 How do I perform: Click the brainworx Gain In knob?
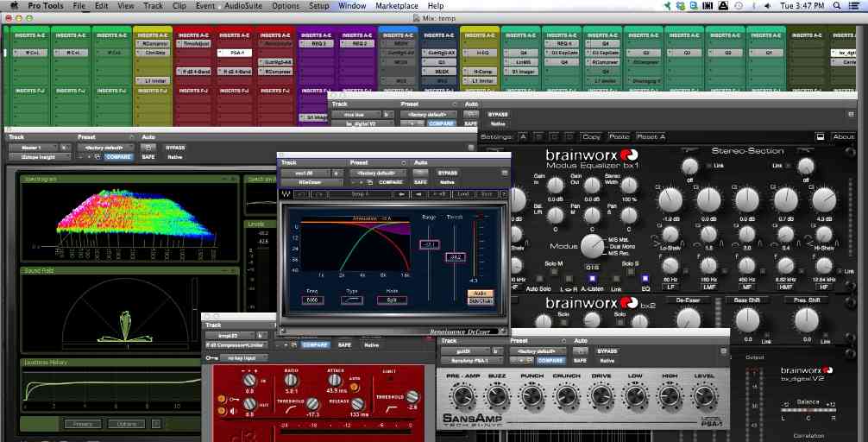tap(556, 186)
